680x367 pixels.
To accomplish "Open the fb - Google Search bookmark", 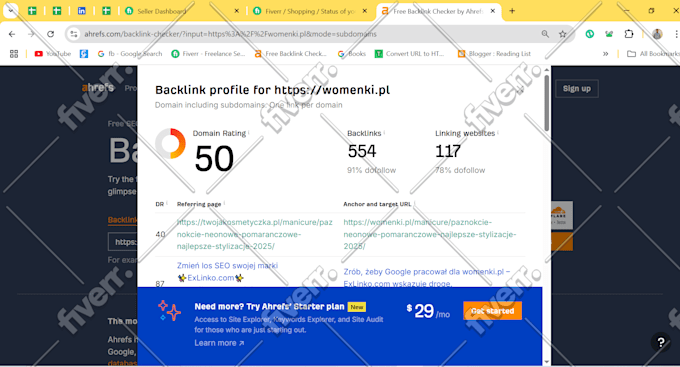I will 130,54.
